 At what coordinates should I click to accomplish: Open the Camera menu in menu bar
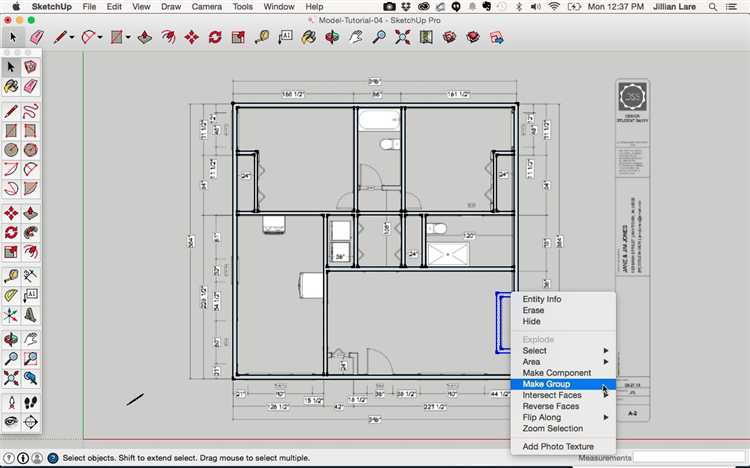point(205,6)
